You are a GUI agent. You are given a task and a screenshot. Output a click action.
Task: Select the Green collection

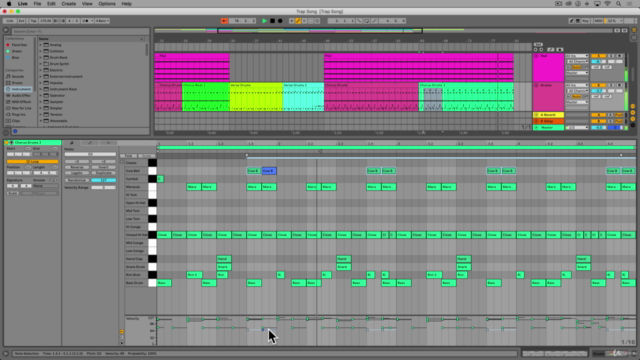[17, 51]
